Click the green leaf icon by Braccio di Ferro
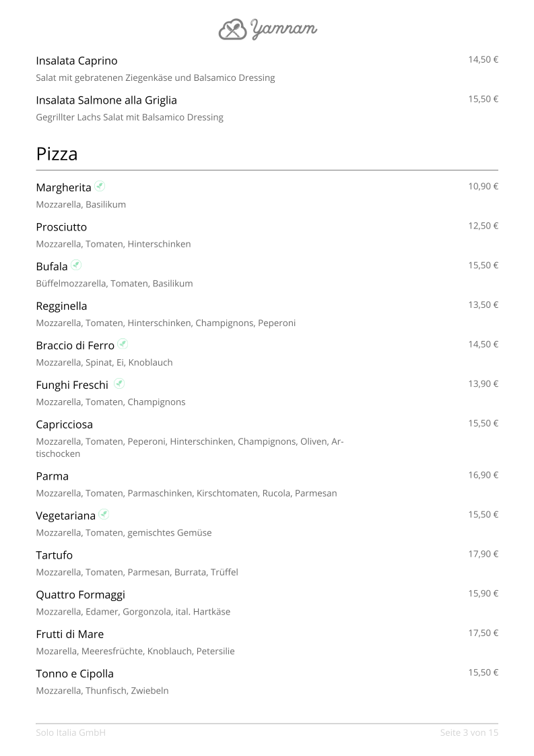The image size is (534, 756). coord(123,344)
